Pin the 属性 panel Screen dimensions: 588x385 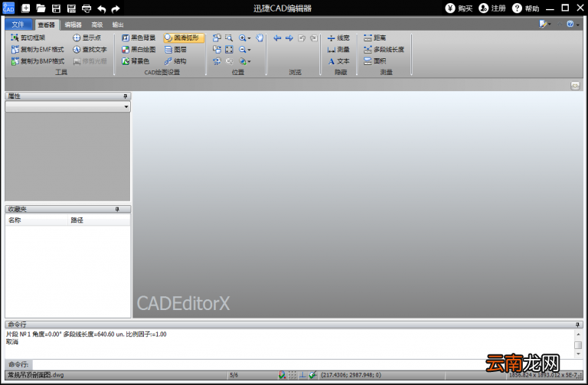click(x=126, y=96)
